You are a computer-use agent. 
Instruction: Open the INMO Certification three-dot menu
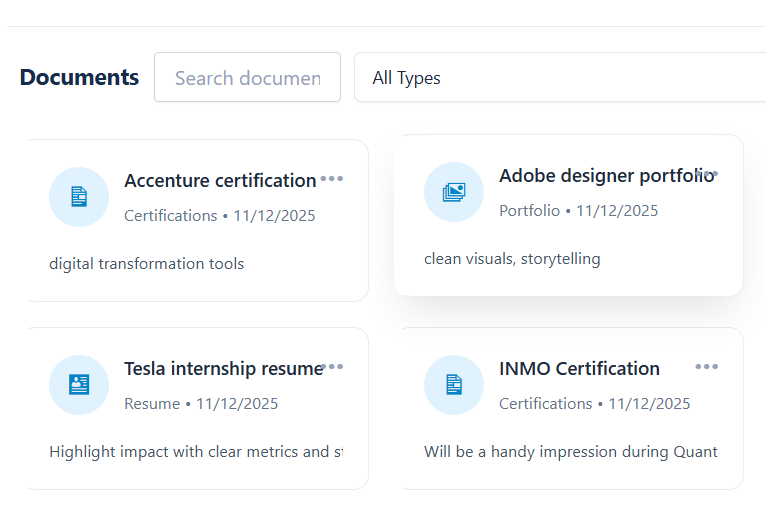(x=707, y=367)
